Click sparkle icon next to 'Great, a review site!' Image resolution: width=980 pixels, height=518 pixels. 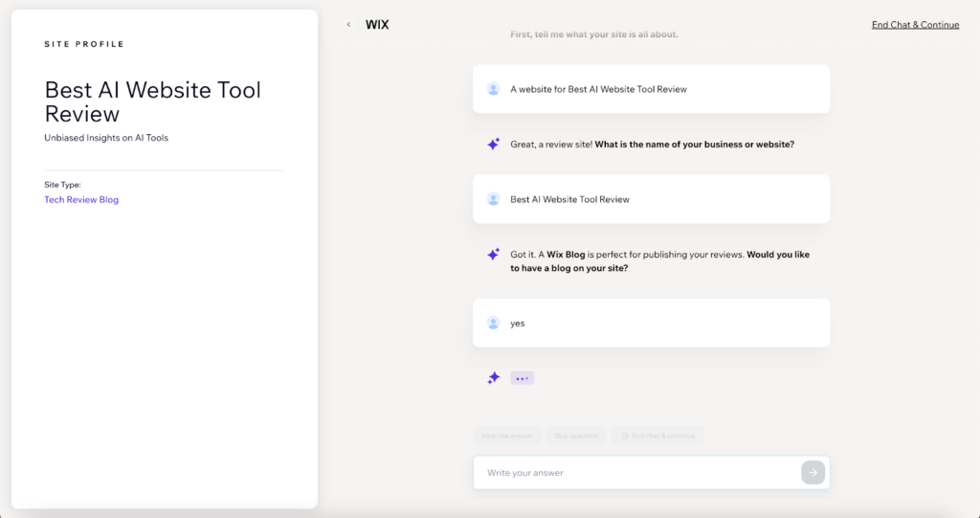(x=493, y=145)
